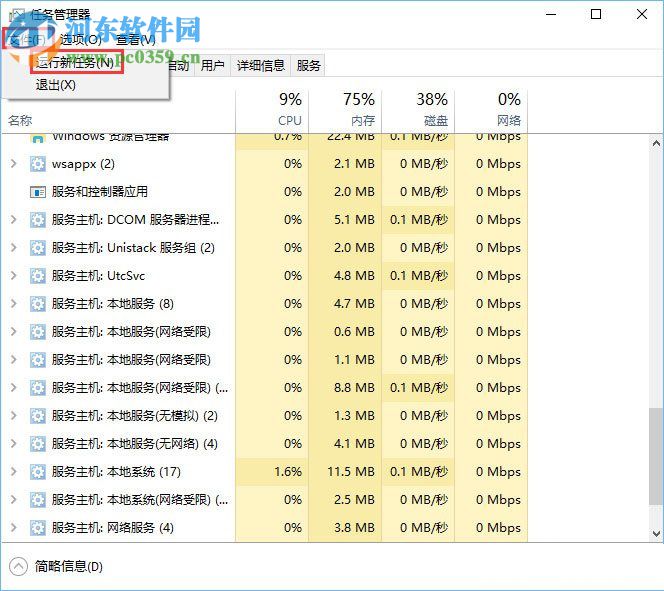
Task: Open the 查看(V) menu
Action: (x=136, y=40)
